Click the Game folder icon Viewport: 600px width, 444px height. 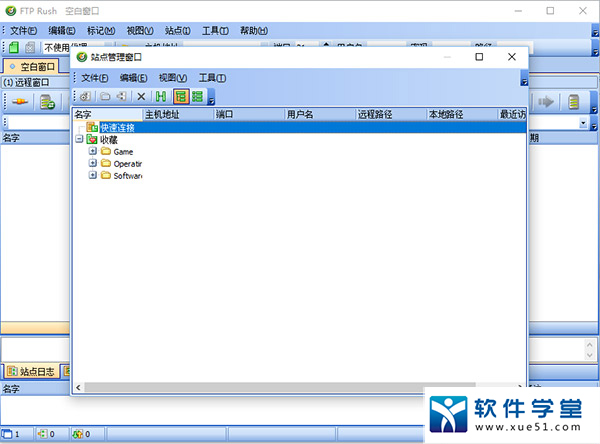pyautogui.click(x=106, y=152)
